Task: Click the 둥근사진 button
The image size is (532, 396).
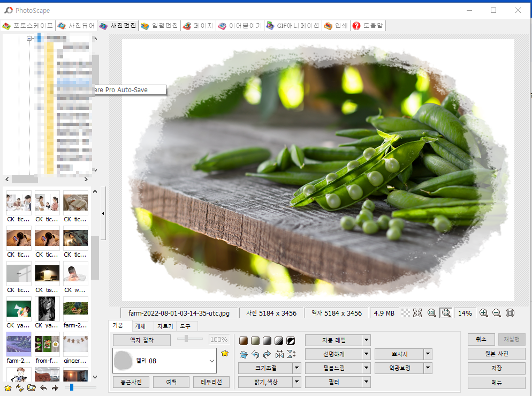Action: (131, 382)
